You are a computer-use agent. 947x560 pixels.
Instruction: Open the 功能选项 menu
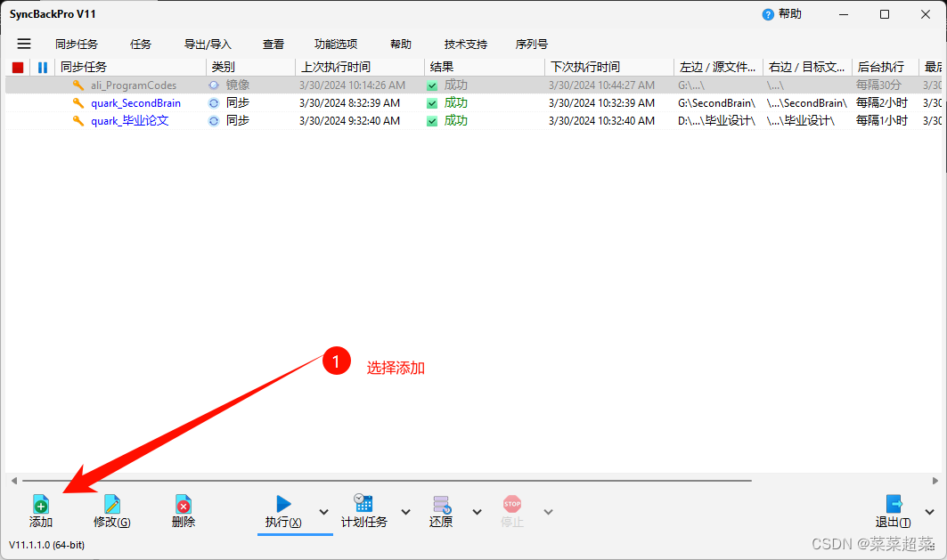[336, 44]
